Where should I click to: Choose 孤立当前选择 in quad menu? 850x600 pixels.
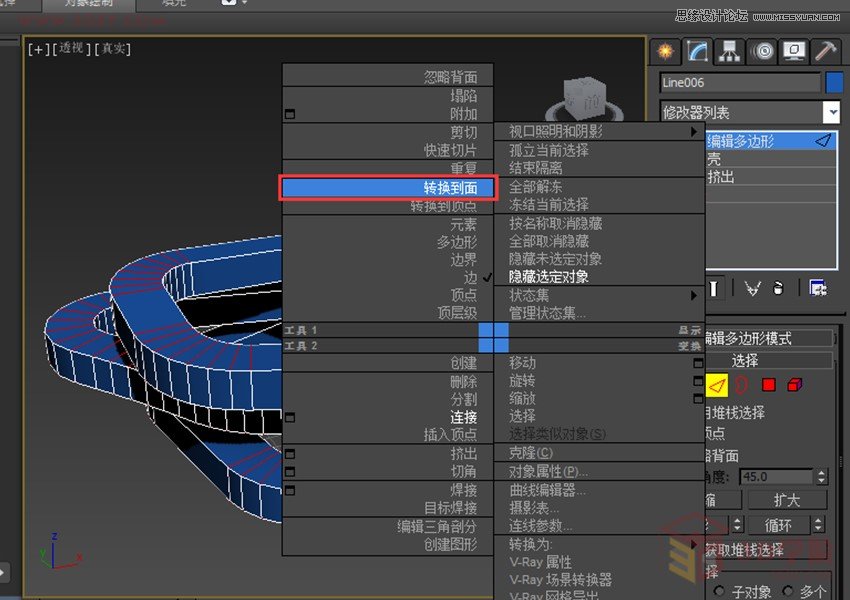pos(600,150)
